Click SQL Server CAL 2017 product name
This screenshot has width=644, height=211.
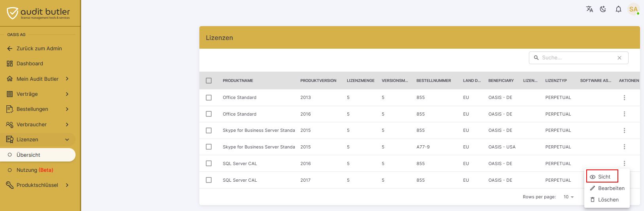click(240, 180)
